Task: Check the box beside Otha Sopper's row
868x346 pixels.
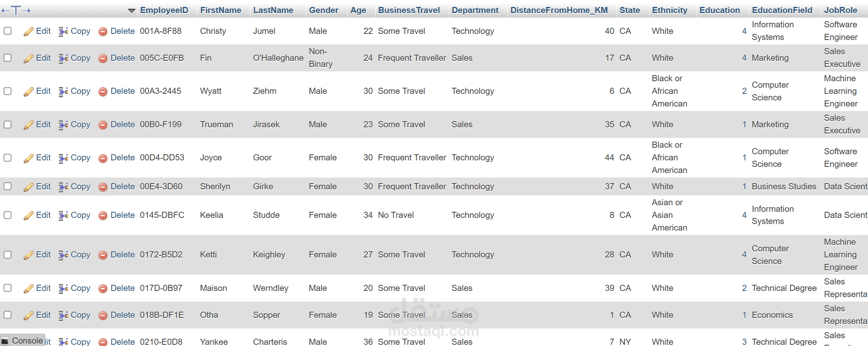Action: pyautogui.click(x=7, y=315)
